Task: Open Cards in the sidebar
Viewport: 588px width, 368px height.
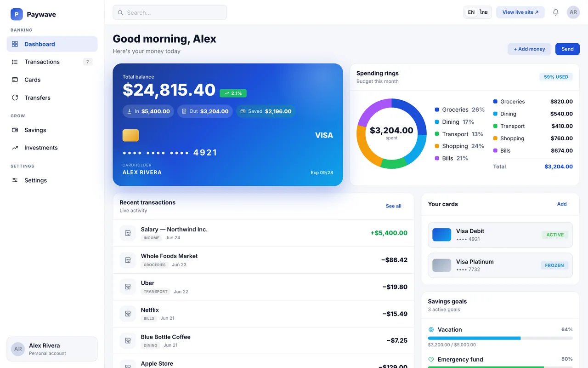Action: coord(52,80)
